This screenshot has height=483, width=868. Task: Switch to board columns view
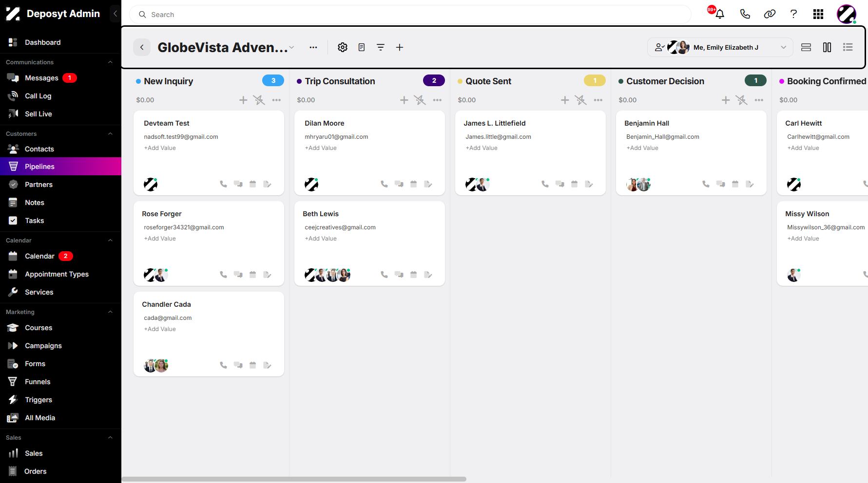[x=827, y=47]
